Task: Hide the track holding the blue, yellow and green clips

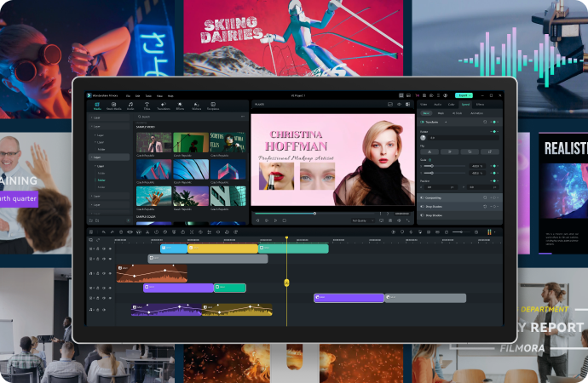Action: coord(110,249)
